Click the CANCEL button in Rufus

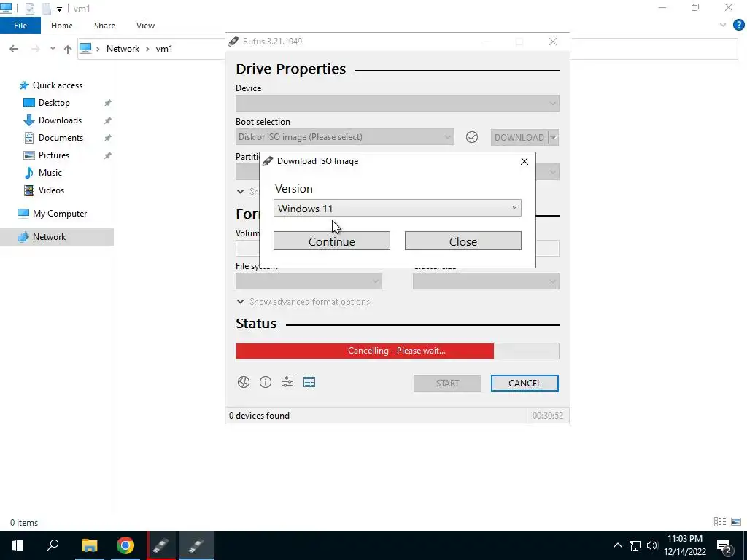pyautogui.click(x=525, y=384)
